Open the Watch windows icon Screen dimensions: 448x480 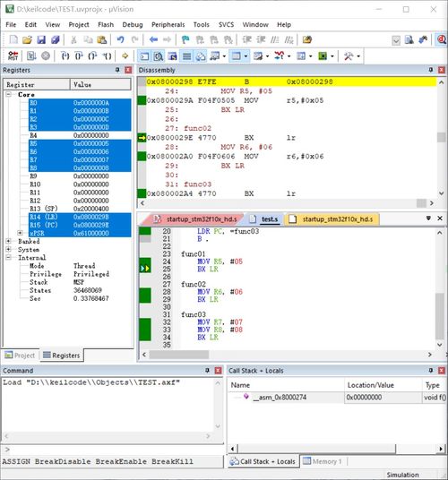[215, 56]
